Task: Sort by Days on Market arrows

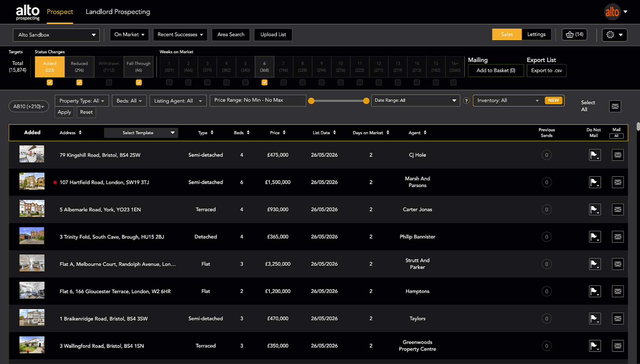Action: [x=388, y=133]
